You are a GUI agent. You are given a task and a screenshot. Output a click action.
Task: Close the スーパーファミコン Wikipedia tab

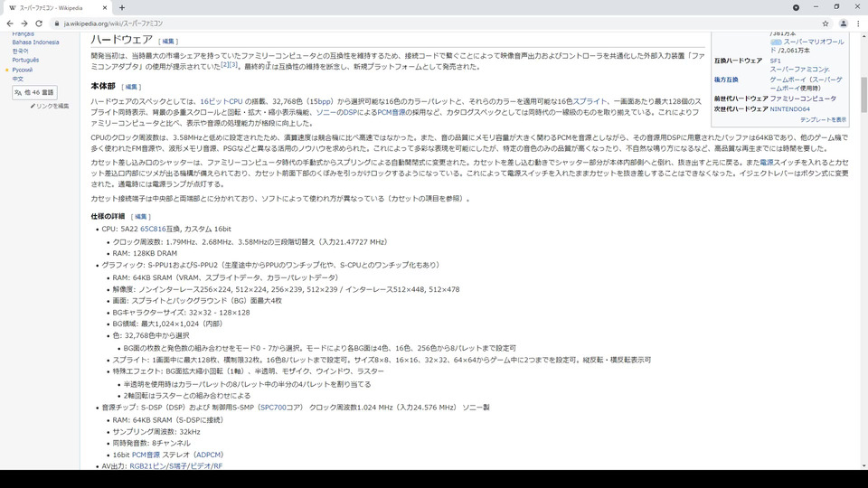(105, 8)
